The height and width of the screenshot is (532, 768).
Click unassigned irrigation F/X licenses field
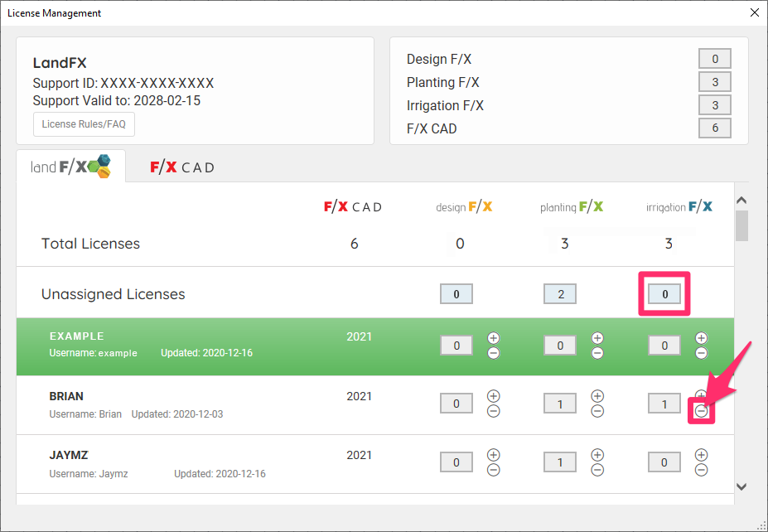[664, 294]
